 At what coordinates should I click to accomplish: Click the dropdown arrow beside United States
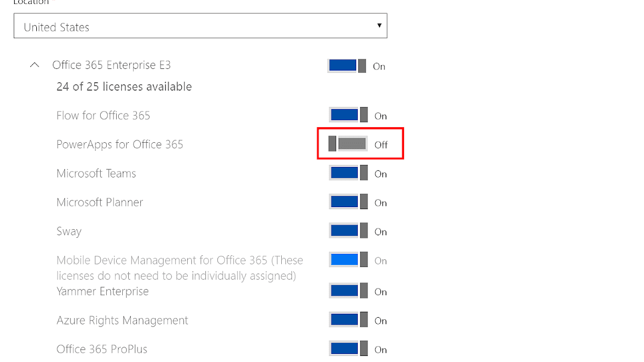click(379, 25)
